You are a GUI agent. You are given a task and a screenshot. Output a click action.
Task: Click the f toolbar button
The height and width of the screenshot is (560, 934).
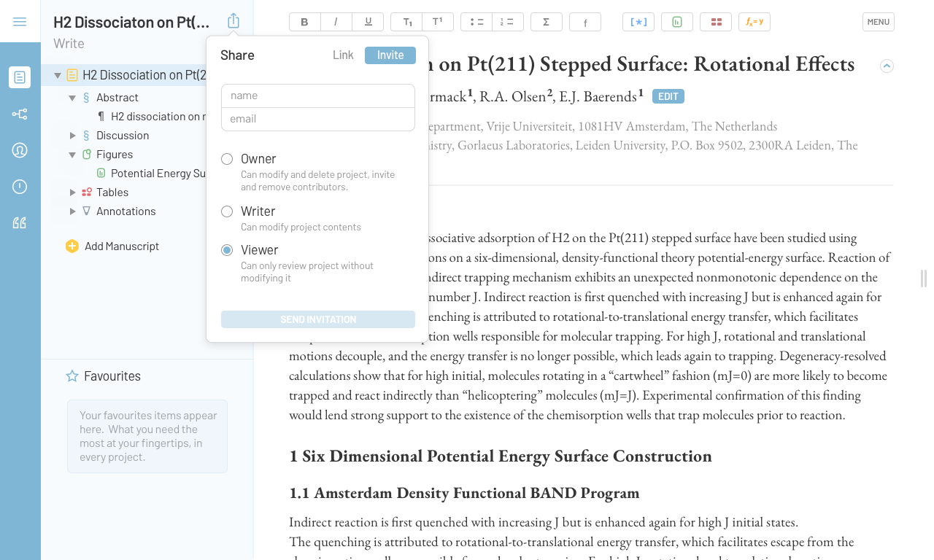[x=585, y=22]
